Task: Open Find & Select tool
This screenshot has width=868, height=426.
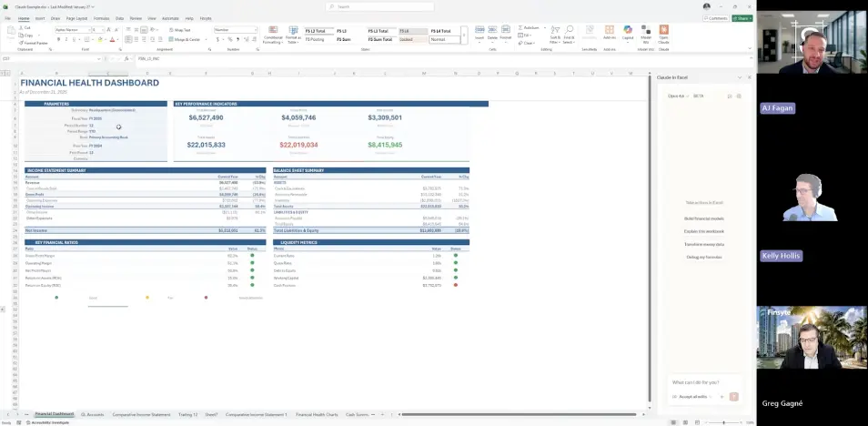Action: 569,35
